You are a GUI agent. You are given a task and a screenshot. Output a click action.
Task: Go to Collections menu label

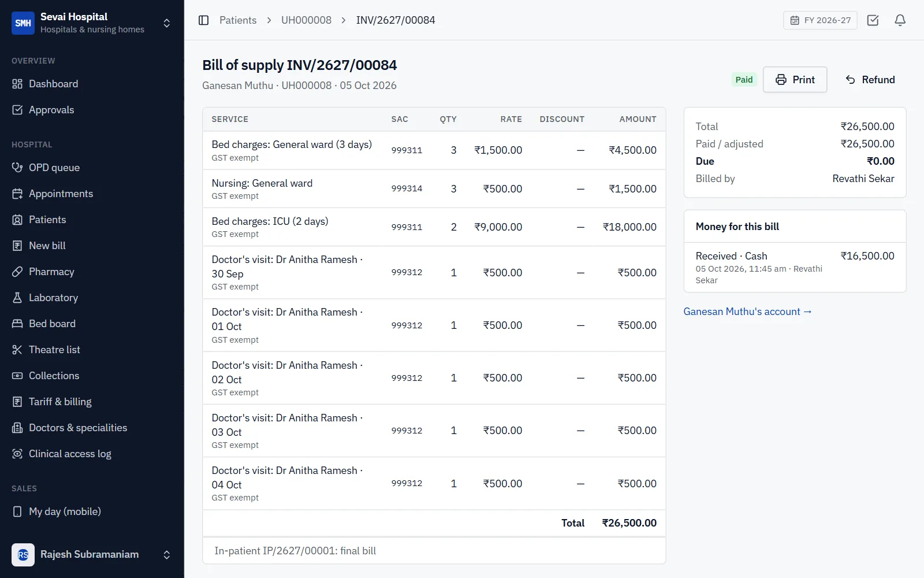click(x=54, y=376)
